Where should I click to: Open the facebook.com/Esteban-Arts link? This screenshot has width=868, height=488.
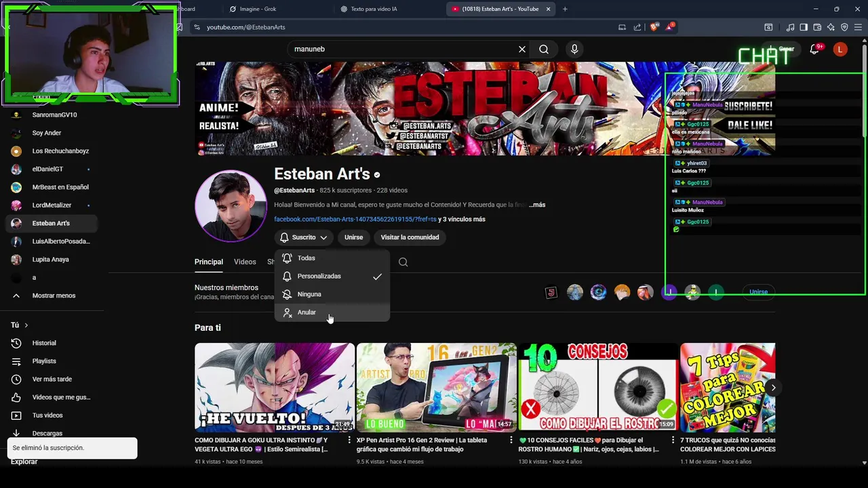tap(355, 220)
